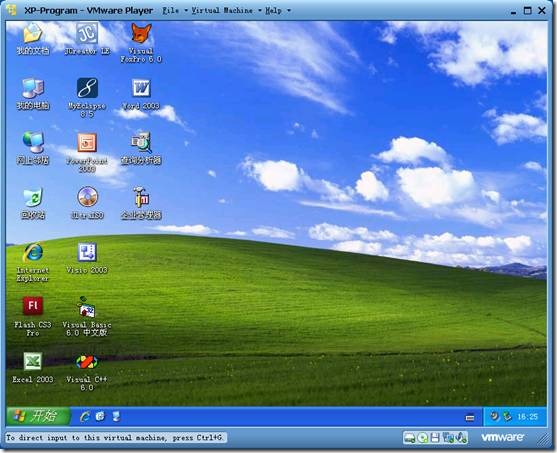The height and width of the screenshot is (453, 557).
Task: Select the Visual FoxPro 6.0 fox icon
Action: [141, 34]
